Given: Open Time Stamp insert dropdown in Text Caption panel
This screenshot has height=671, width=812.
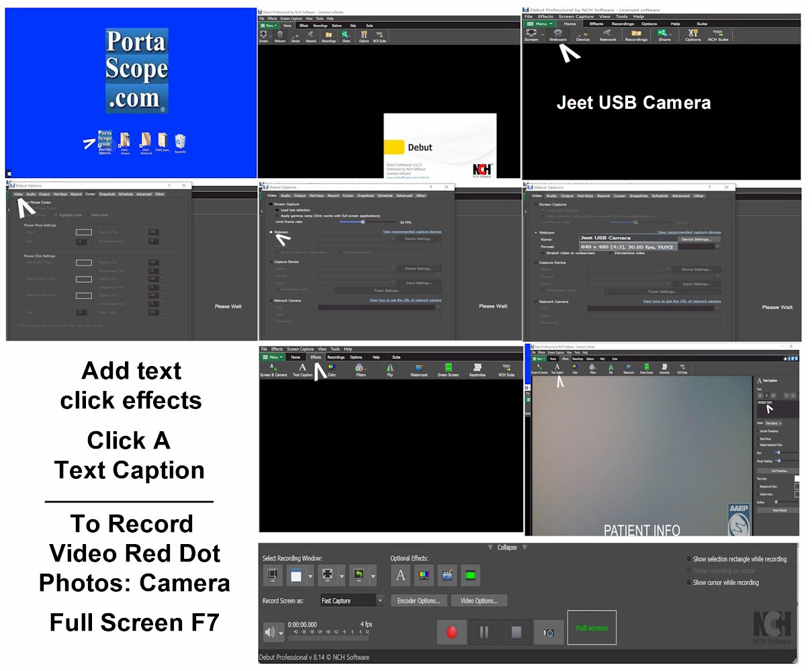Looking at the screenshot, I should tap(773, 423).
